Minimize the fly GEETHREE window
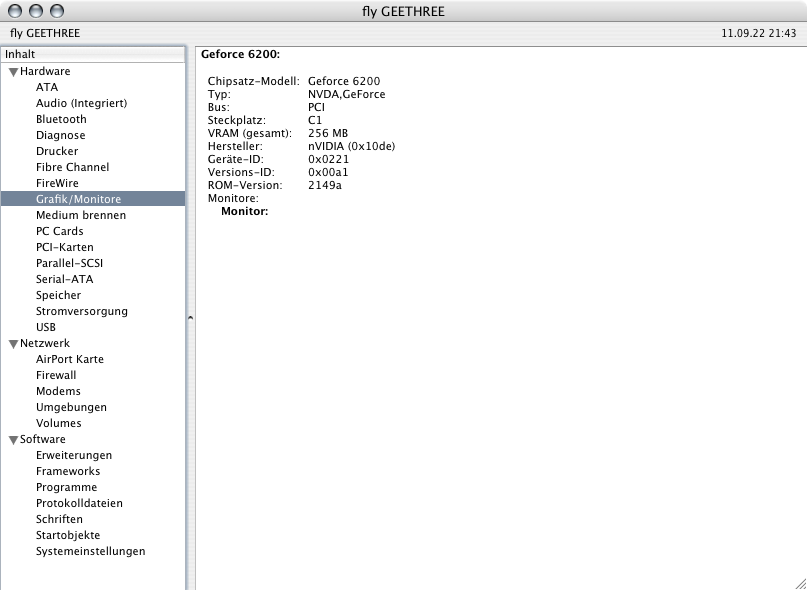807x590 pixels. point(36,11)
